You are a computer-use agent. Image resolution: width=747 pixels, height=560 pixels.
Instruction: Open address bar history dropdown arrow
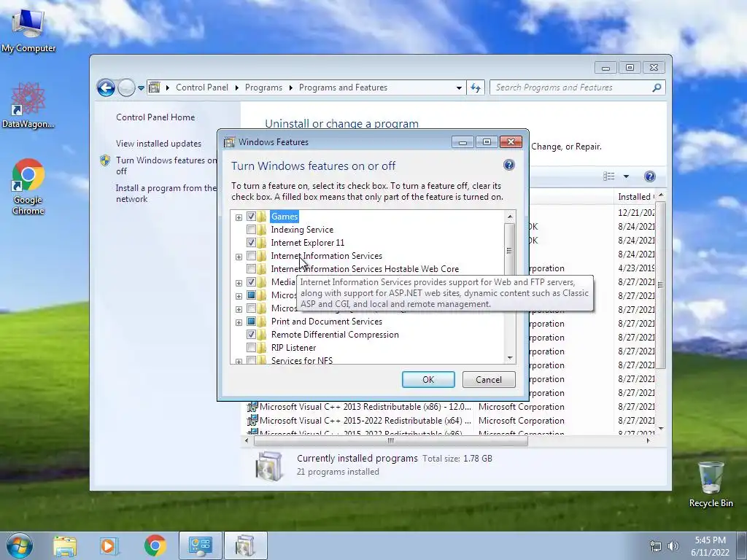click(459, 88)
